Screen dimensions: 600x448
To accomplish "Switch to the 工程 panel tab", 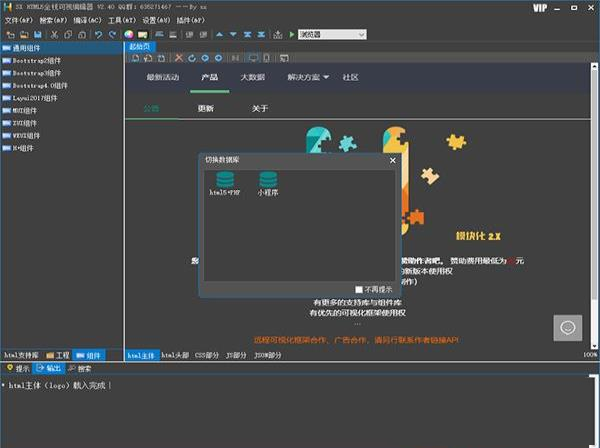I will click(58, 355).
